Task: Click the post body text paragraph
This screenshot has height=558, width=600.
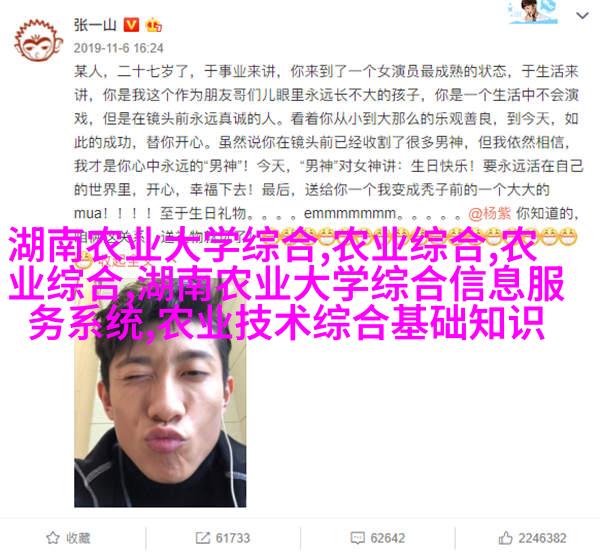Action: point(328,155)
